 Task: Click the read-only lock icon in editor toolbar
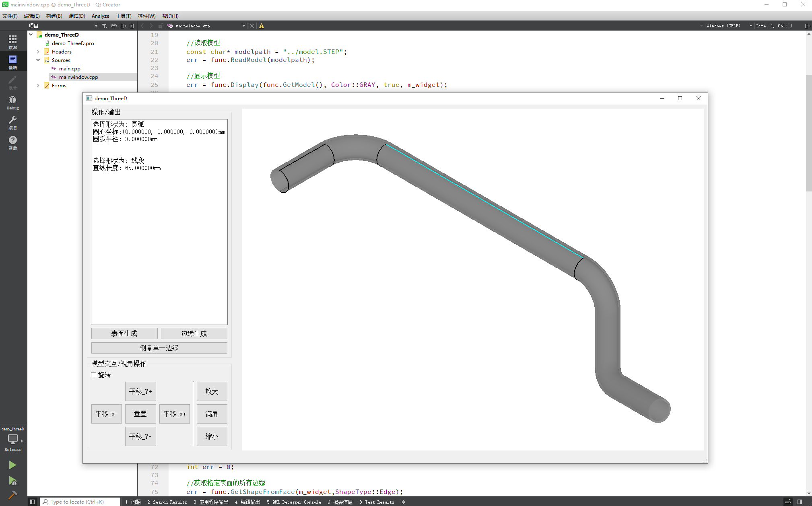pos(160,26)
